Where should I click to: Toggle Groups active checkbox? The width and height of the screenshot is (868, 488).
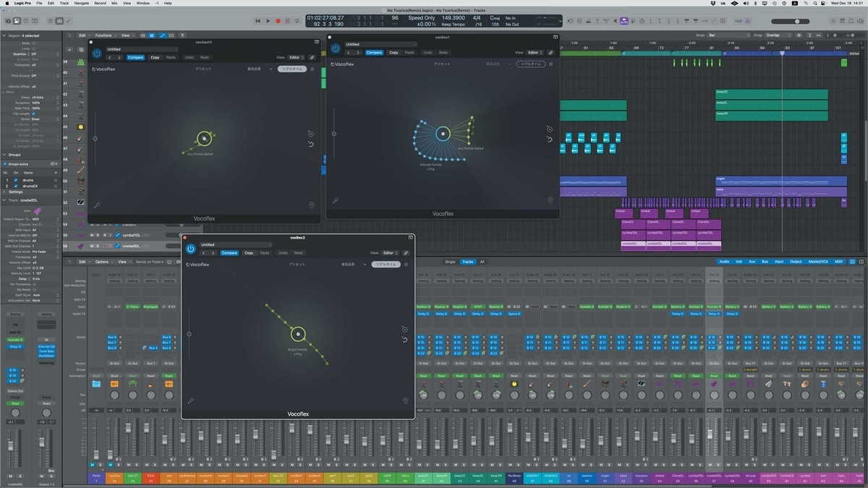coord(5,164)
